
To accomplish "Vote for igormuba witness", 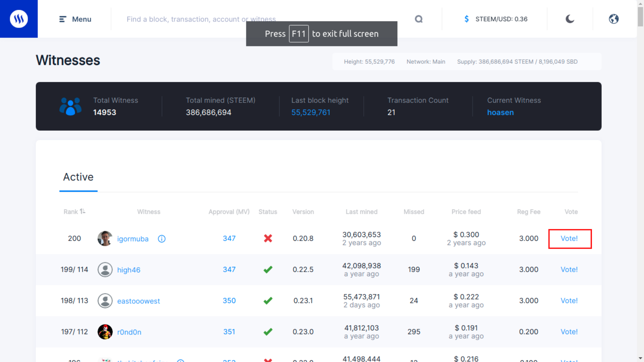I will 569,238.
